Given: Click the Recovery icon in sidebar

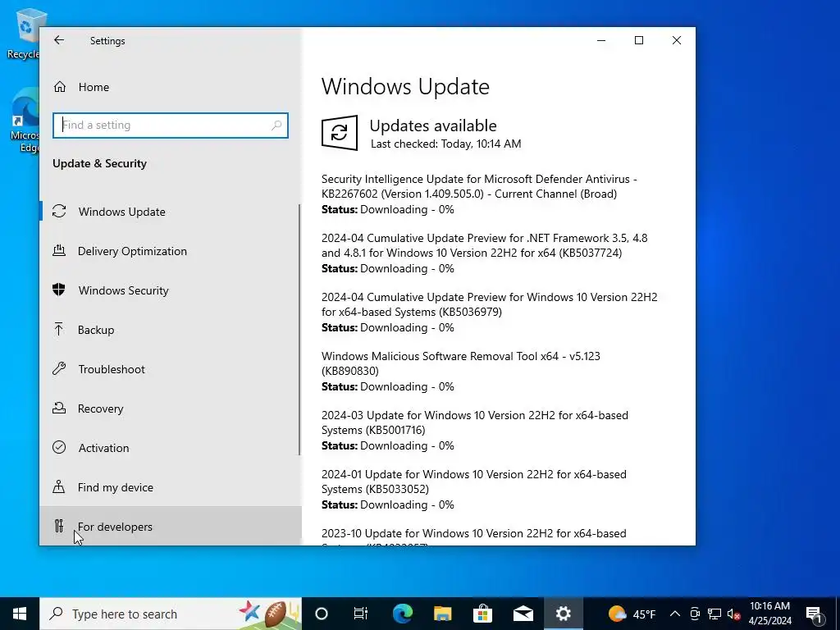Looking at the screenshot, I should (x=59, y=409).
